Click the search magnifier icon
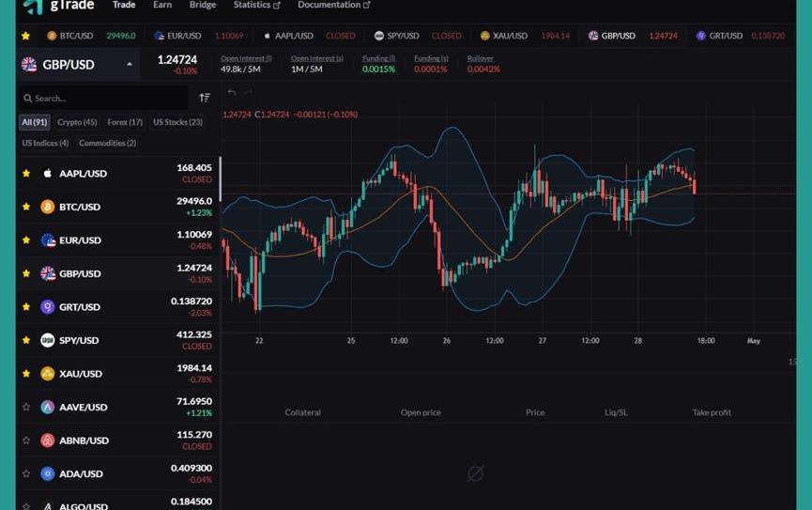The height and width of the screenshot is (510, 812). 28,98
